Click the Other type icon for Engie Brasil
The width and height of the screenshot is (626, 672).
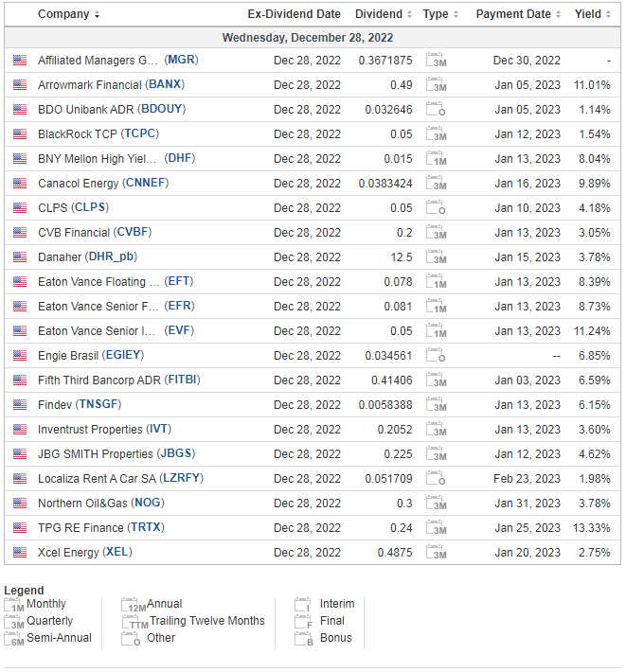tap(436, 356)
